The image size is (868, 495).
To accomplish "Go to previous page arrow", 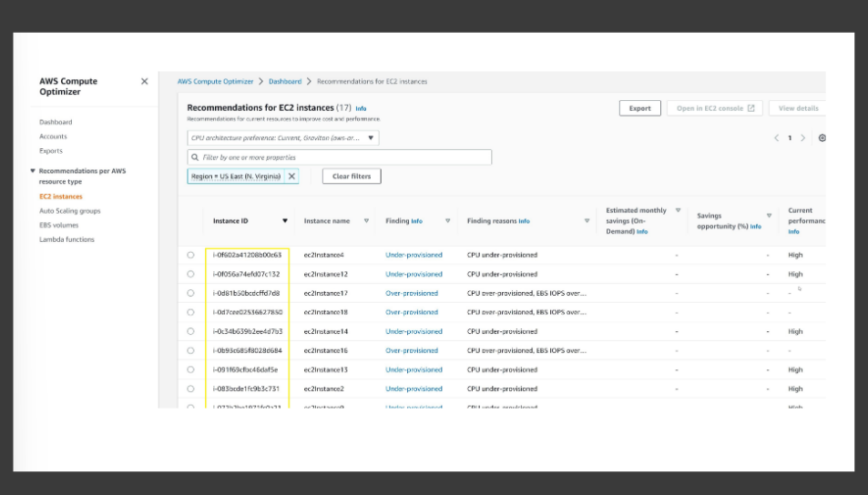I will point(776,138).
